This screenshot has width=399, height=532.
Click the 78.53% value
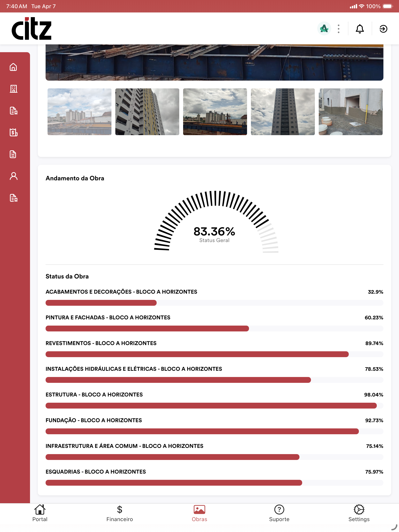(374, 369)
